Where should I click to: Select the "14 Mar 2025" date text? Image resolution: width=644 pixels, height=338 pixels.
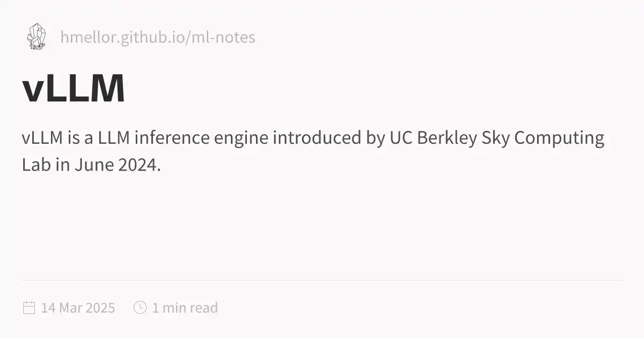[x=78, y=308]
